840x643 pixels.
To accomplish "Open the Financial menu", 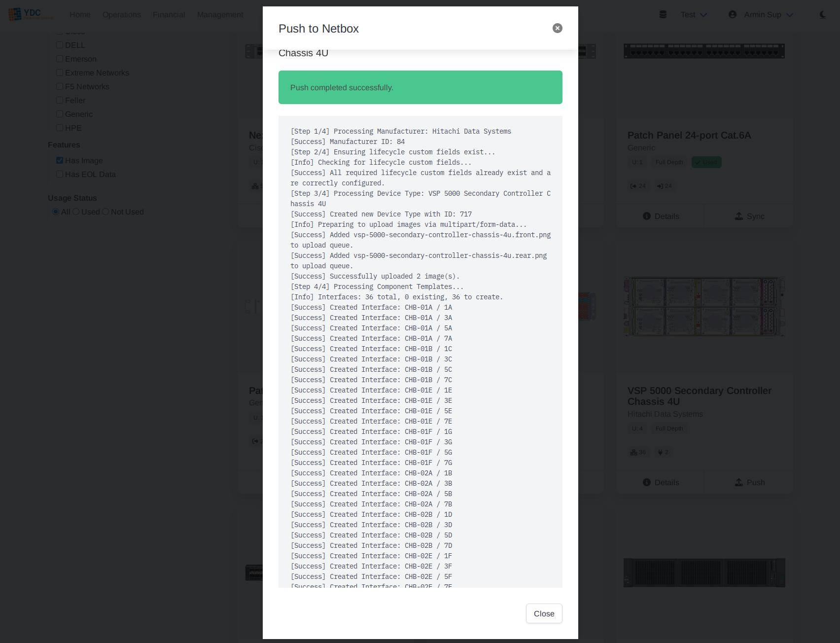I will pyautogui.click(x=169, y=15).
